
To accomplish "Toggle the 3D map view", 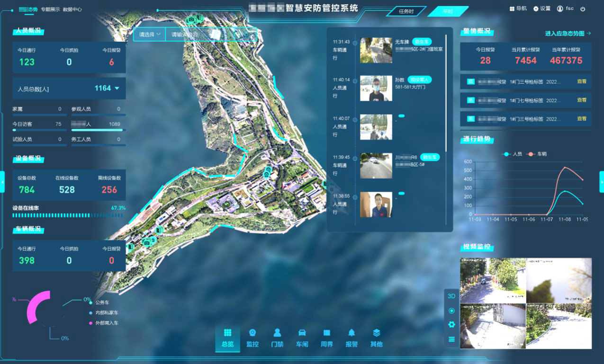I will [451, 296].
